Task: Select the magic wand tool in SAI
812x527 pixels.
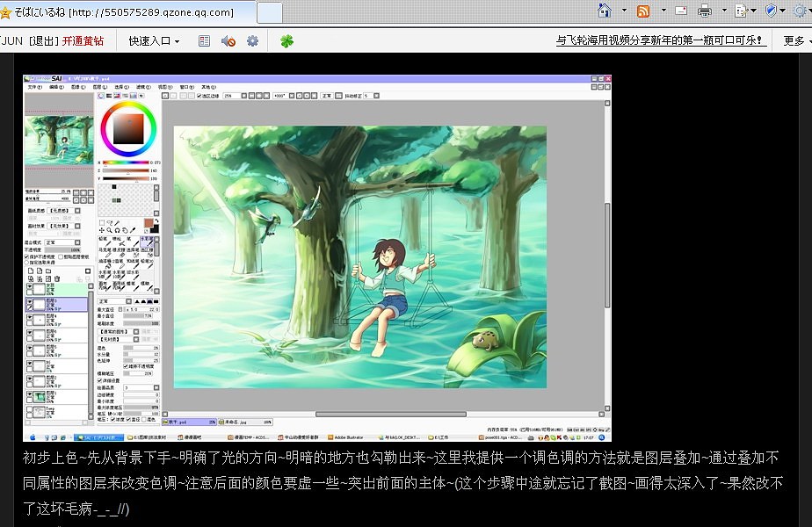Action: [117, 222]
